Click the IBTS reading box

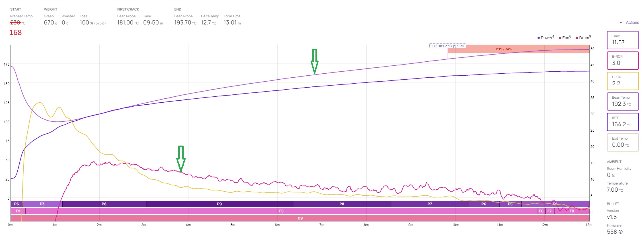coord(623,122)
